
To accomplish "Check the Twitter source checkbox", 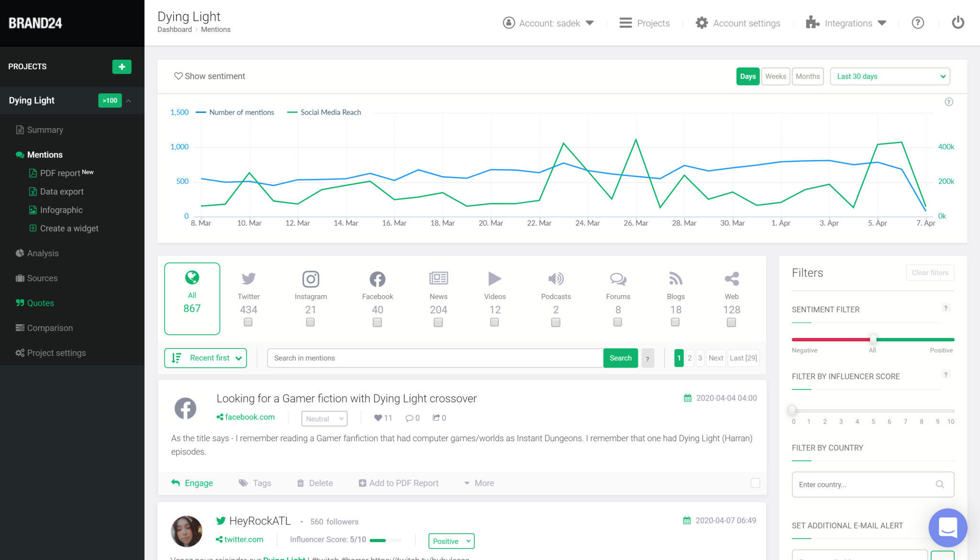I will pyautogui.click(x=248, y=323).
